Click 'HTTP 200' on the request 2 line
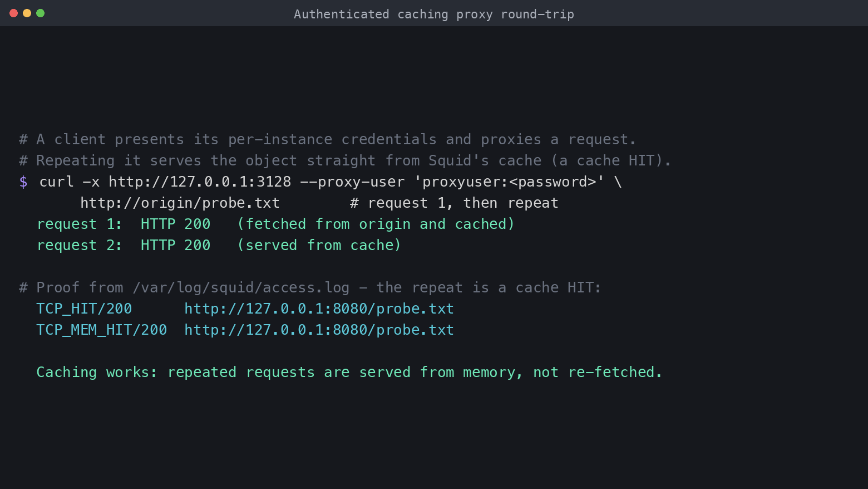The width and height of the screenshot is (868, 489). pos(175,245)
